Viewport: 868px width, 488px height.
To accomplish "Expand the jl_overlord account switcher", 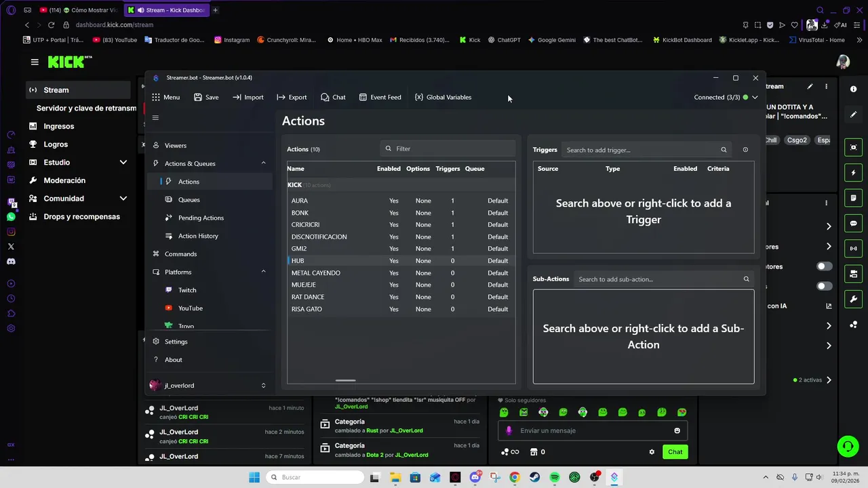I will click(x=263, y=386).
